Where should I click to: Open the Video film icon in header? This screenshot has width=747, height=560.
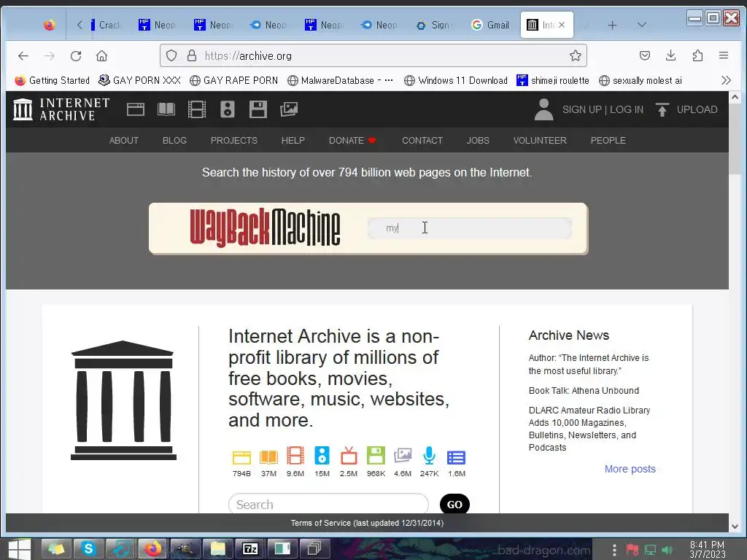click(197, 109)
